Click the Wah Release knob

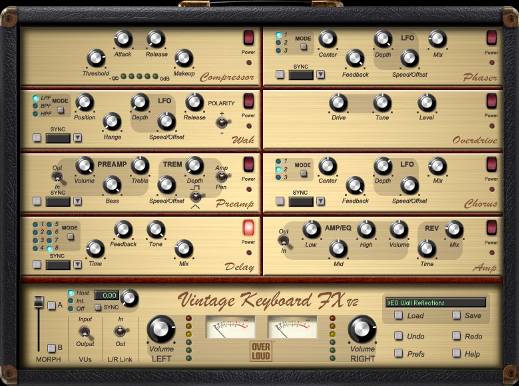[x=194, y=102]
